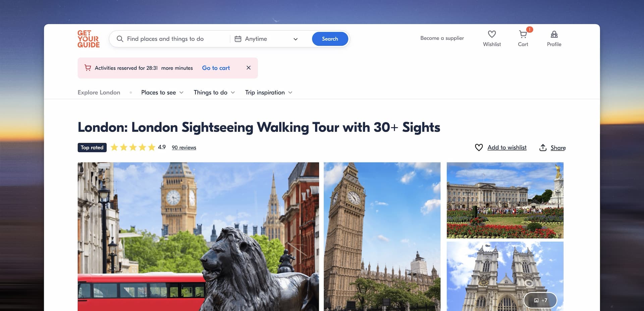Click Become a supplier link
Viewport: 644px width, 311px height.
pos(442,38)
